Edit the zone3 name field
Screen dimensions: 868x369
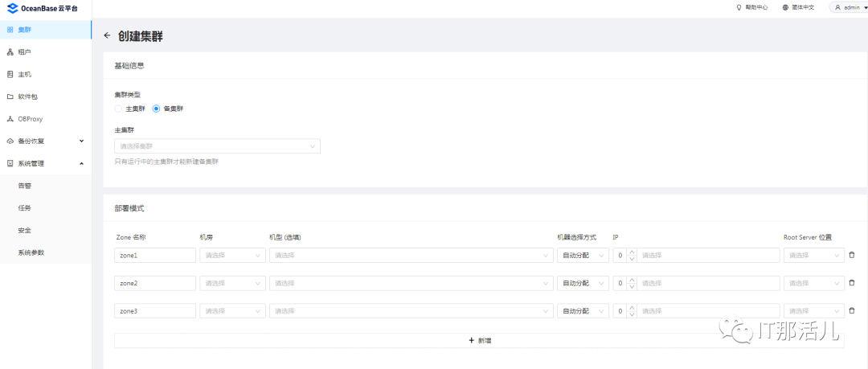click(155, 311)
